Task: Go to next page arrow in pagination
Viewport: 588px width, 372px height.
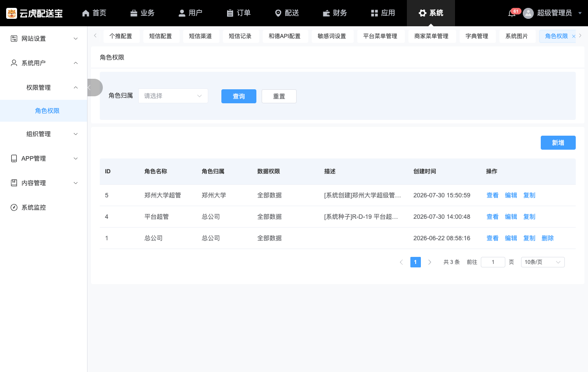Action: [430, 262]
